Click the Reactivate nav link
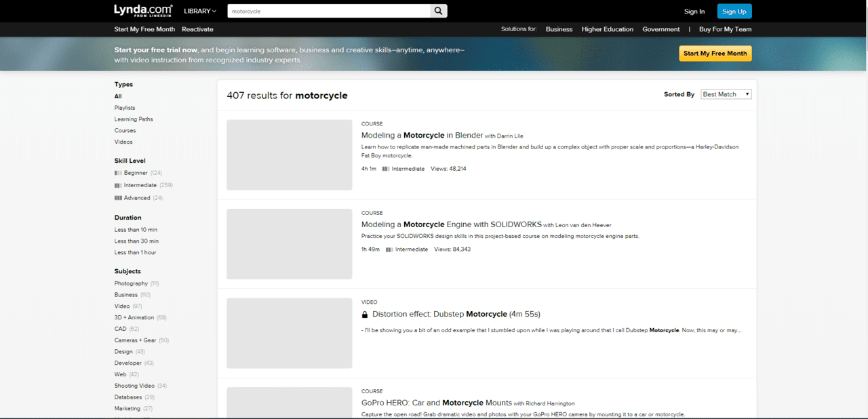 [197, 29]
